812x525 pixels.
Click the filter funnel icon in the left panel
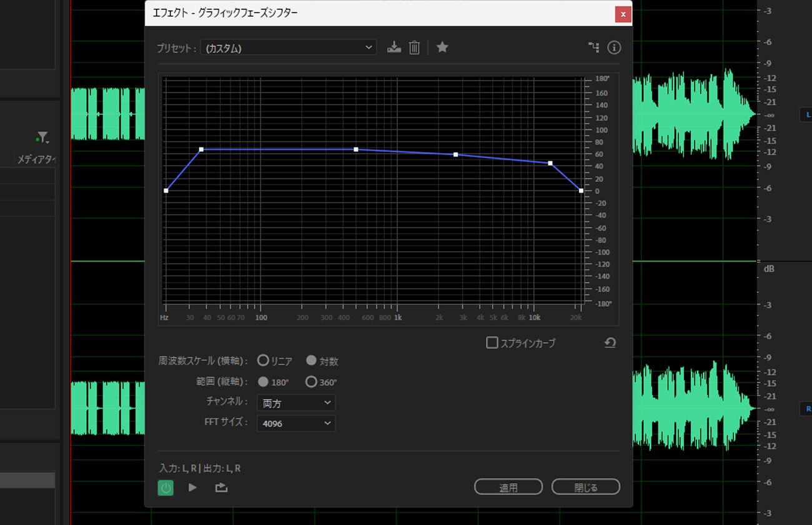click(42, 137)
